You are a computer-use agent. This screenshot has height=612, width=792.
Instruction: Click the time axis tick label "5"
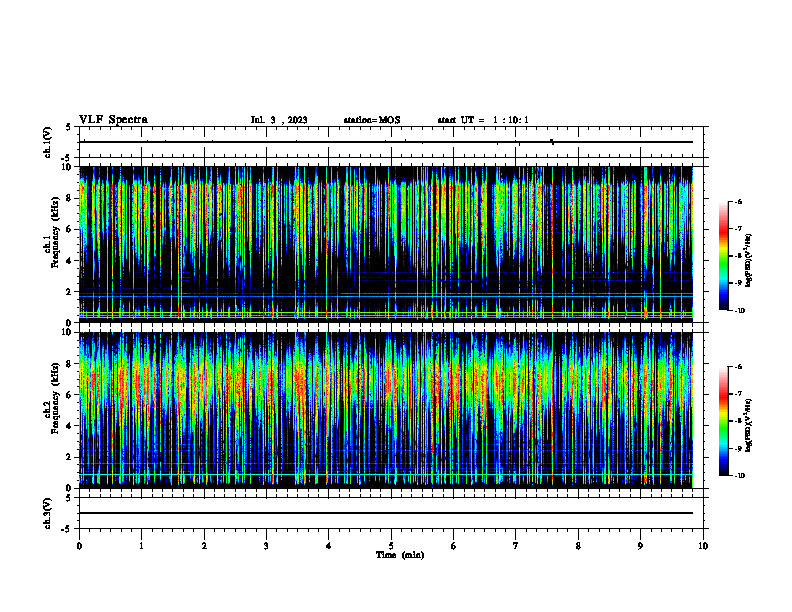391,546
